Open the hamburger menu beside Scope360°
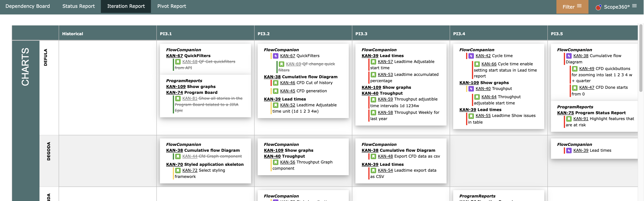Viewport: 644px width, 201px height. tap(634, 6)
